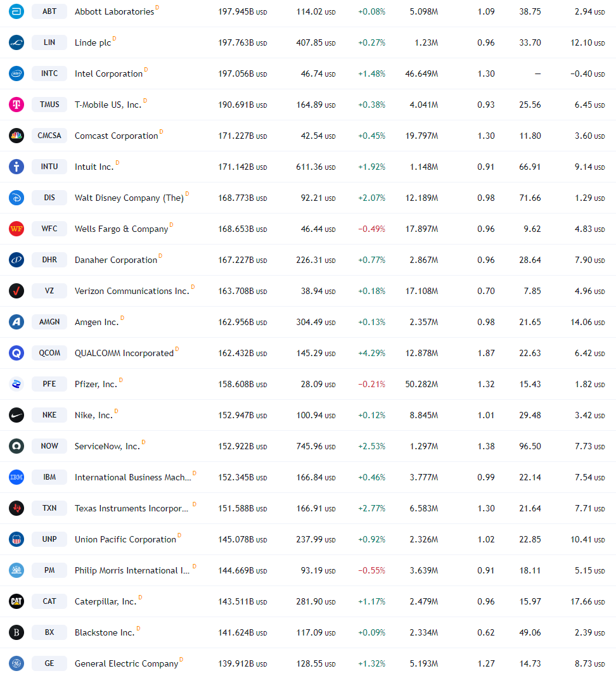The width and height of the screenshot is (616, 678).
Task: Select the TMUS ticker badge
Action: [49, 105]
